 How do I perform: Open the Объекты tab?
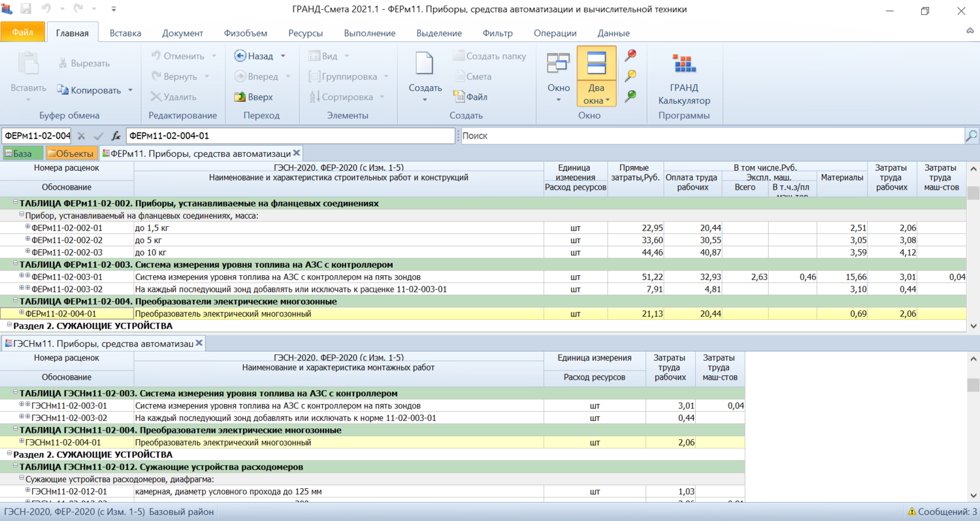click(70, 153)
